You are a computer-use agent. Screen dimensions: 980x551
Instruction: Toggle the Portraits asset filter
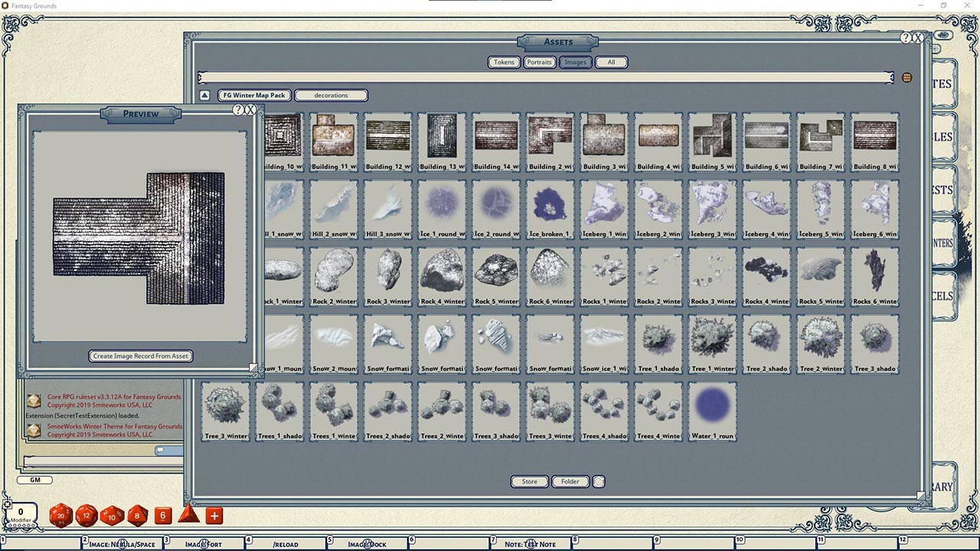539,62
